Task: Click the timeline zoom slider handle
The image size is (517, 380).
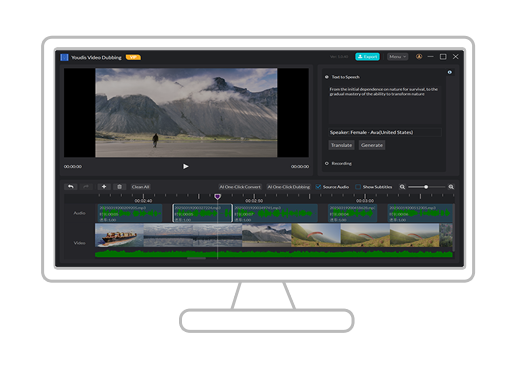Action: click(x=426, y=187)
